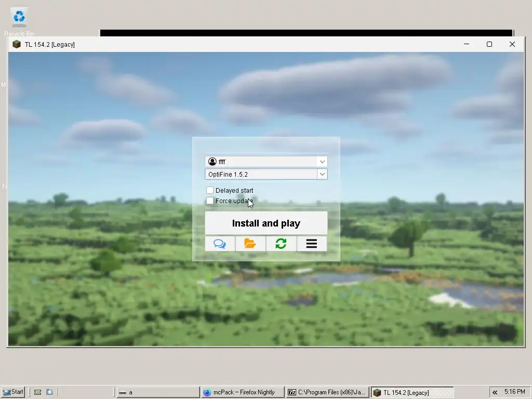532x399 pixels.
Task: Click the second quick launch icon on taskbar
Action: 49,392
